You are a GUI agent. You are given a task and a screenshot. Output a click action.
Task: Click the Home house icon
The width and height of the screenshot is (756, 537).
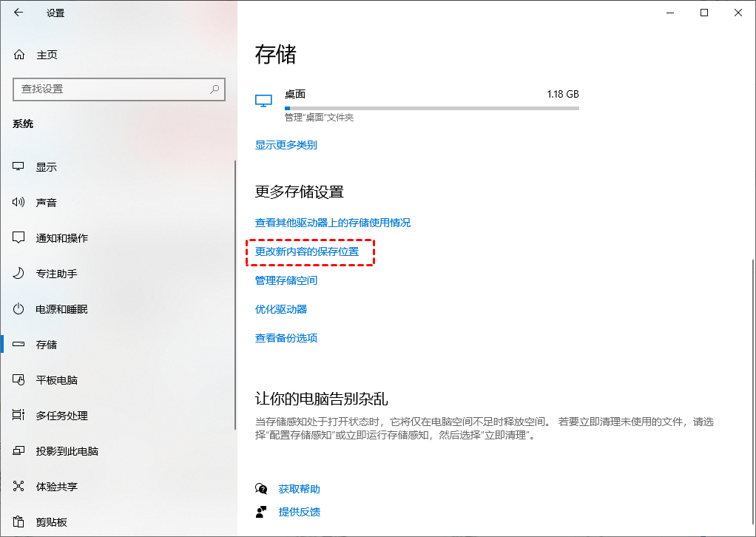(19, 55)
